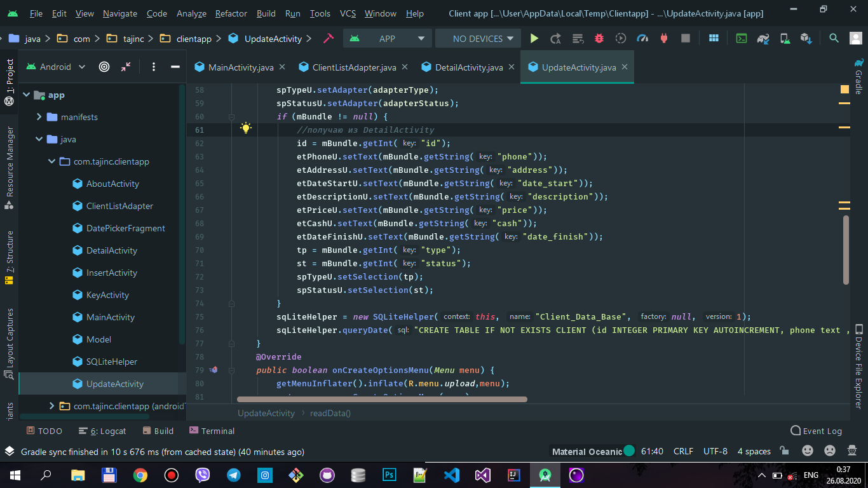The image size is (868, 488).
Task: Click the intention lightbulb on line 61
Action: click(245, 129)
